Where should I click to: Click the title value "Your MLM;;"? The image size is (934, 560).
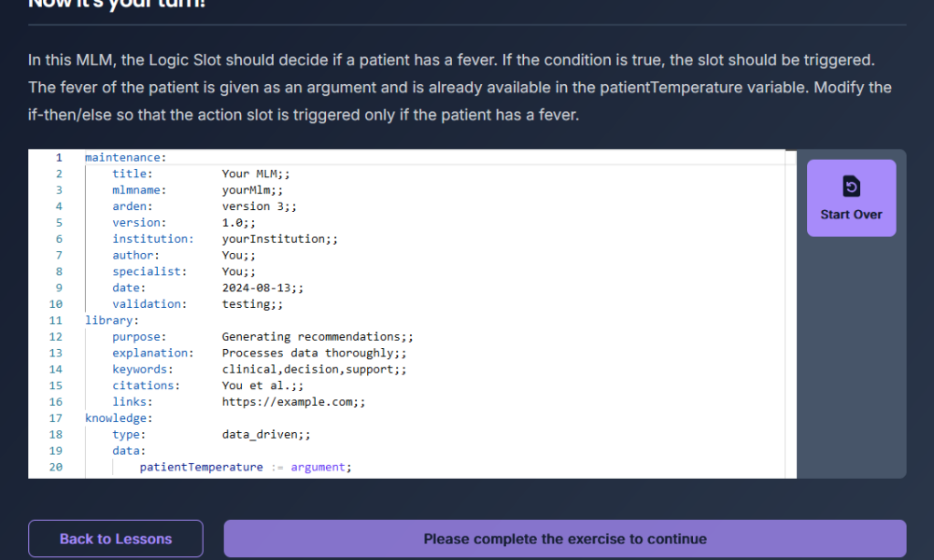252,174
